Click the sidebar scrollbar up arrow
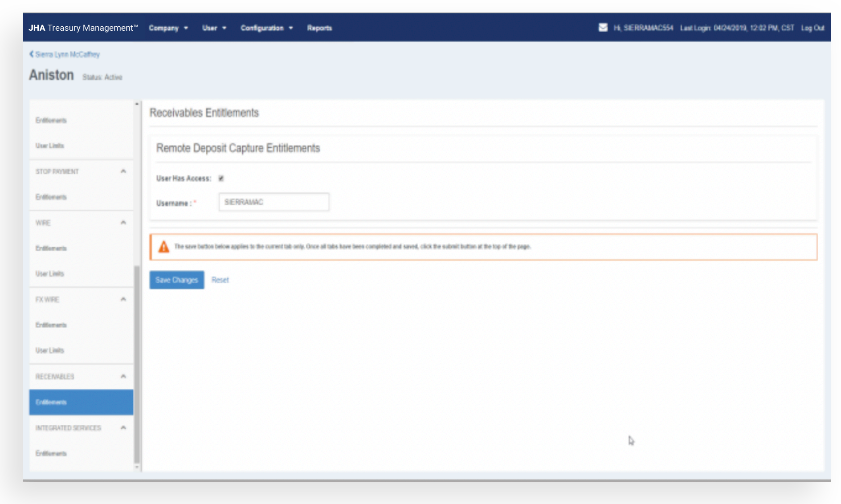841x504 pixels. [137, 104]
